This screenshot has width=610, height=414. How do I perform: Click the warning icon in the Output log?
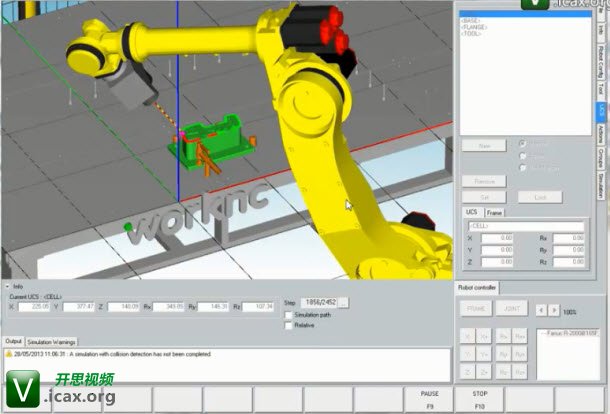tap(9, 354)
